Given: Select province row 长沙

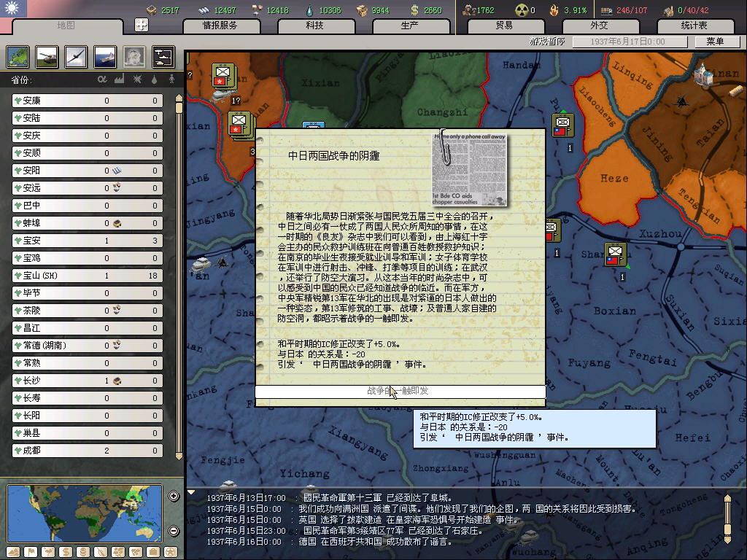Looking at the screenshot, I should click(x=88, y=381).
